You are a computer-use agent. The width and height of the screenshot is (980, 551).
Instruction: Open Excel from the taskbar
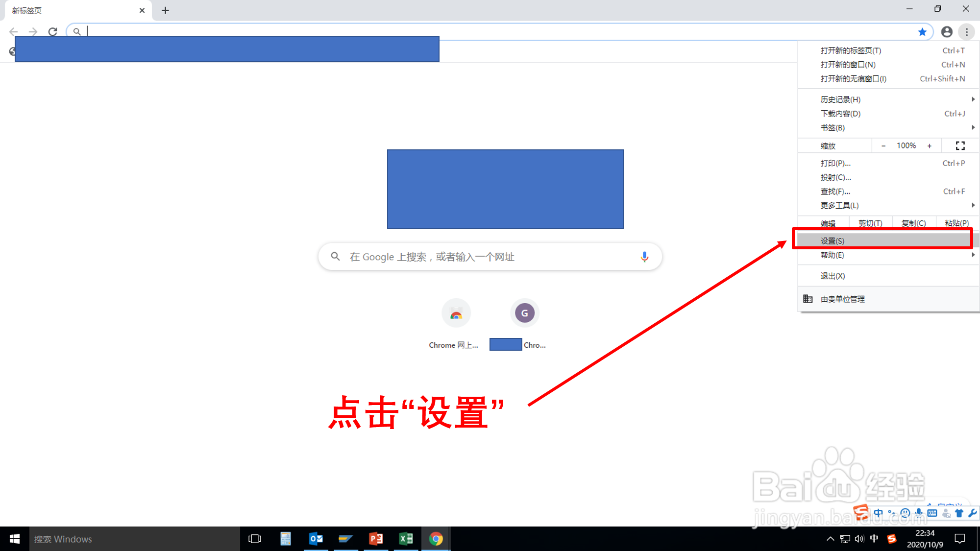coord(406,539)
